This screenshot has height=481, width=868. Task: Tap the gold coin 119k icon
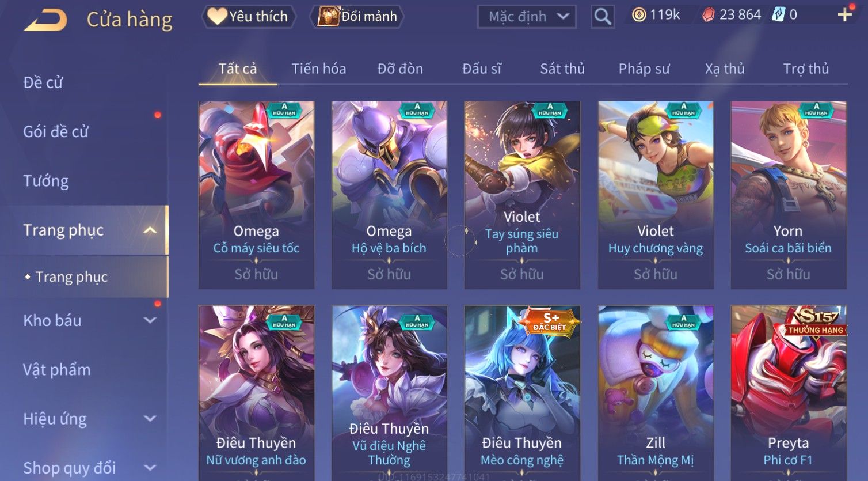tap(639, 15)
